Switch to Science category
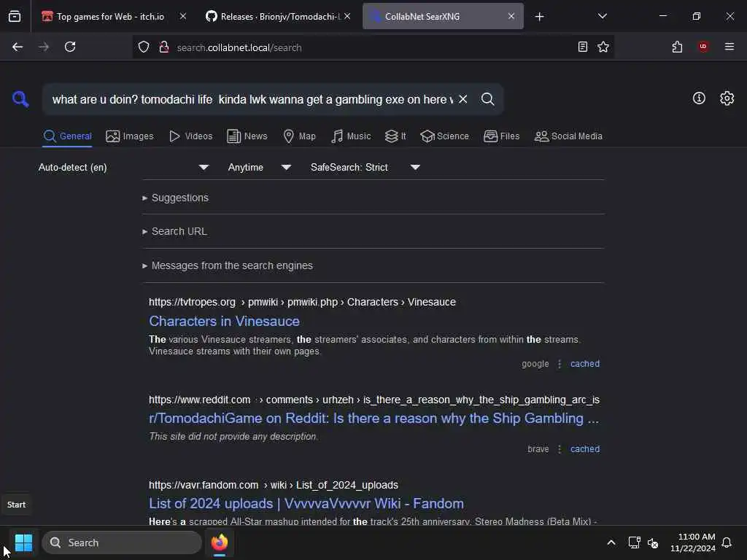 tap(444, 136)
